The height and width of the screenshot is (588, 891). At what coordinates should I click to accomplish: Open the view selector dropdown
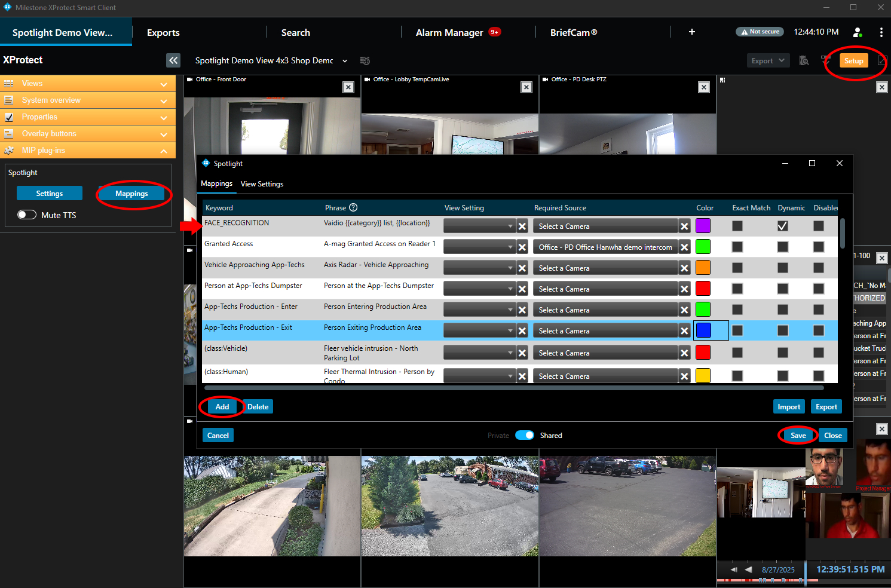tap(345, 61)
